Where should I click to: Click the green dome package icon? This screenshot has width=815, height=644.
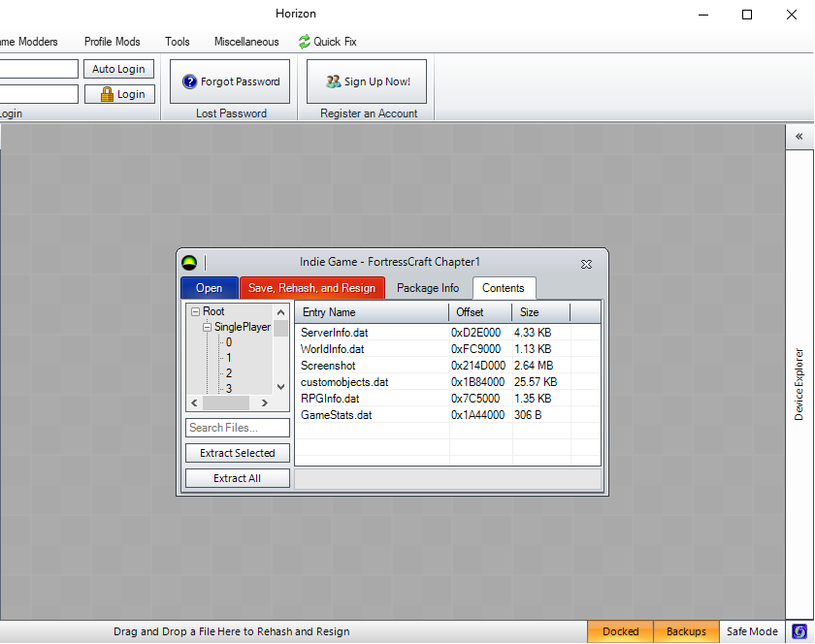tap(189, 263)
